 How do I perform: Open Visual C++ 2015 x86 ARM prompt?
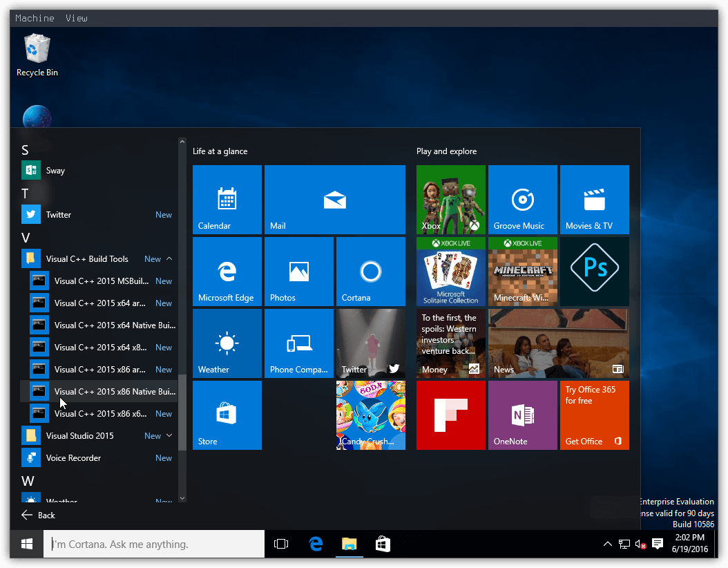click(99, 369)
